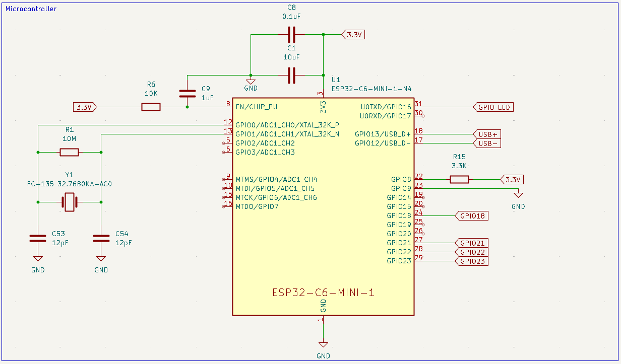Click the MTDO/GPIO7 pin label
The height and width of the screenshot is (364, 621).
[x=257, y=206]
